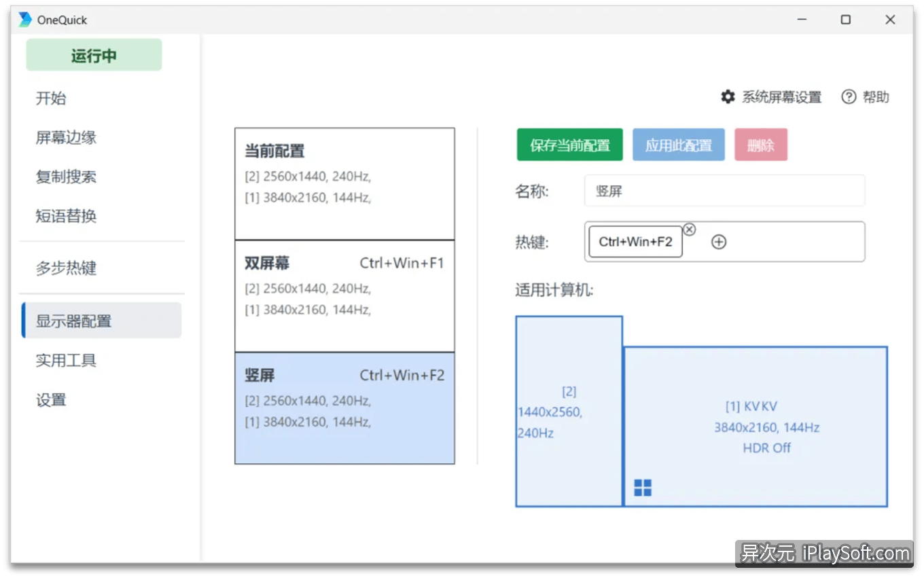Click the 名称 input showing 竖屏

click(724, 190)
